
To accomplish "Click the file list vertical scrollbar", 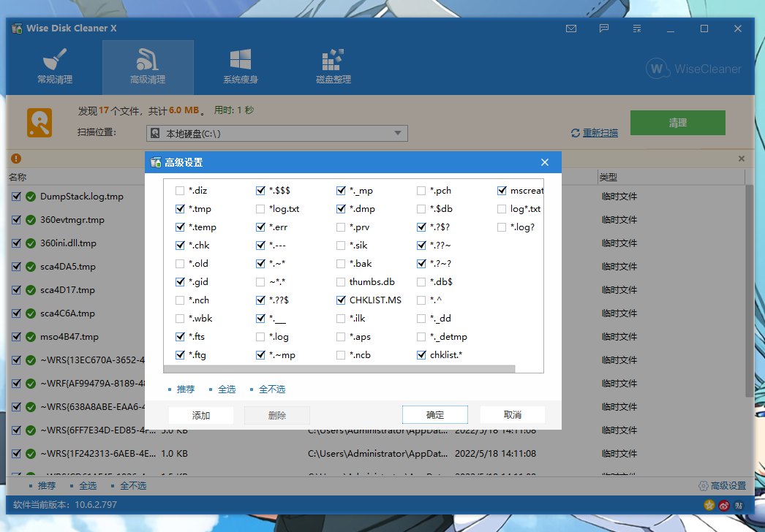I will (x=750, y=291).
